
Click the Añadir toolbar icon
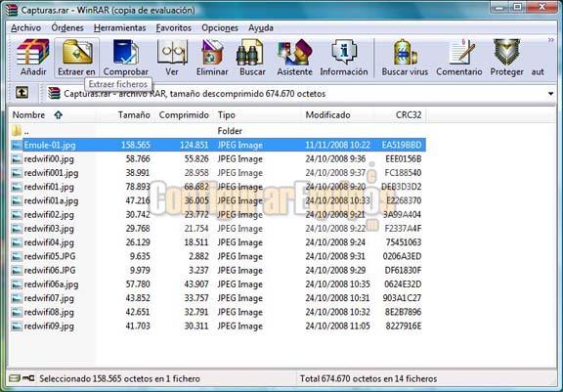click(33, 52)
